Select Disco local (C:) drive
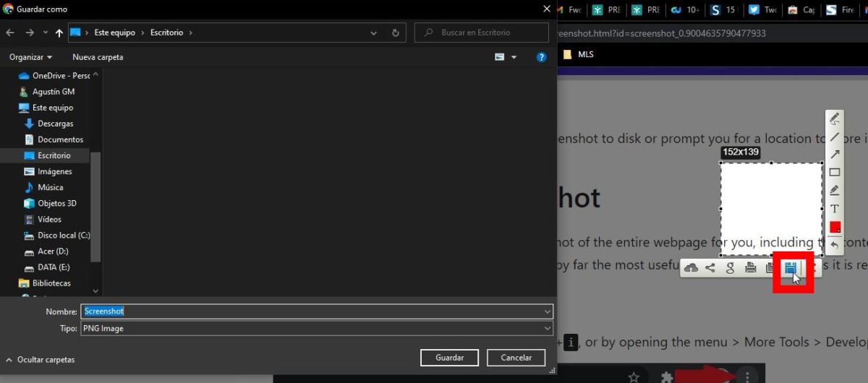 64,235
